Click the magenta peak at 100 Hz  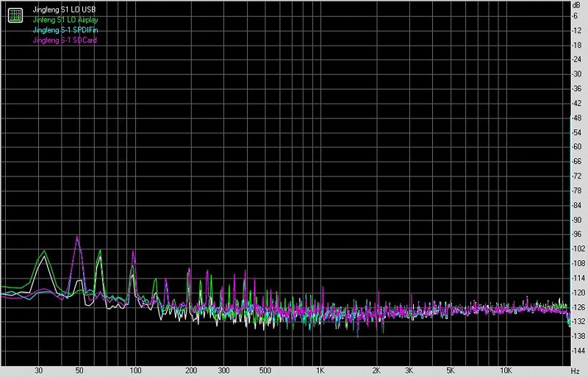[x=133, y=252]
